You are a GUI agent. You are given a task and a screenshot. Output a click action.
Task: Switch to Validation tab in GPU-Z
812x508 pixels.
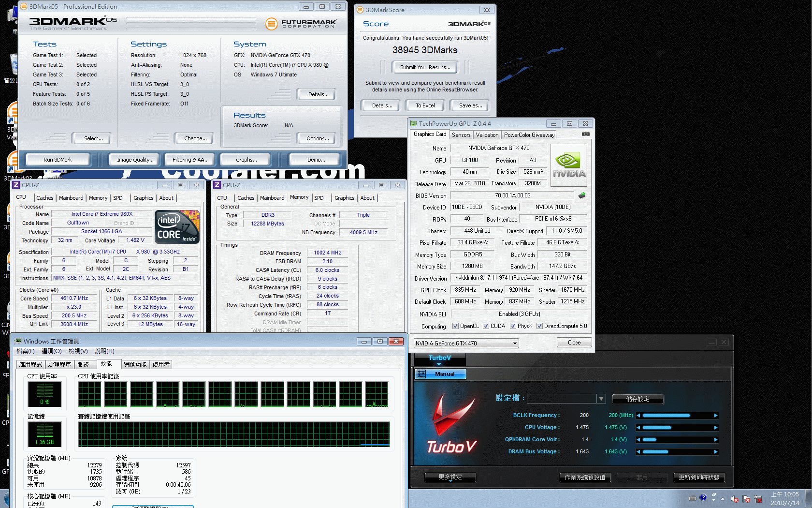pos(487,135)
